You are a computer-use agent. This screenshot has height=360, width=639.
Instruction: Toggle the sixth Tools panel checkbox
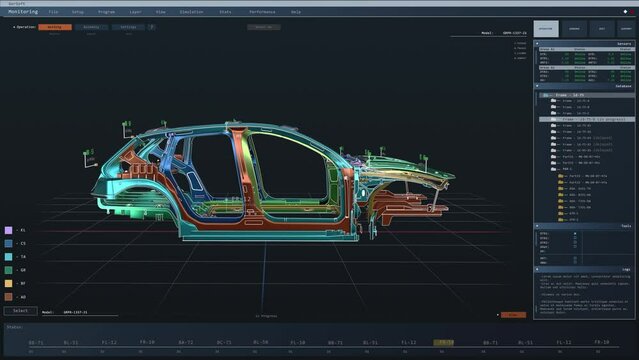575,258
